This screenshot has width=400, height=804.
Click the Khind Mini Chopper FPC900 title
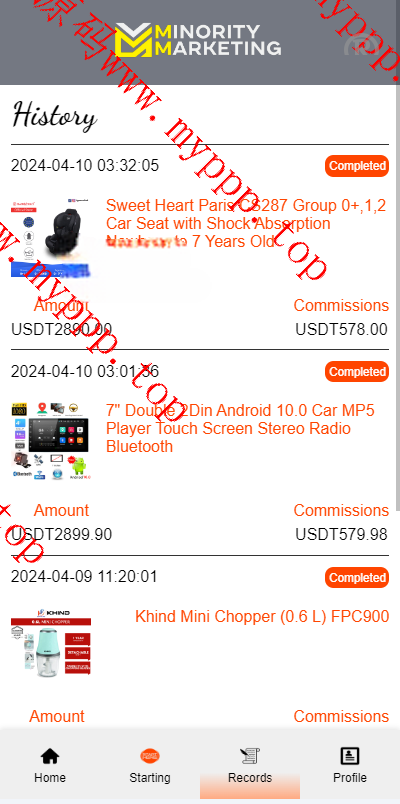click(x=262, y=616)
